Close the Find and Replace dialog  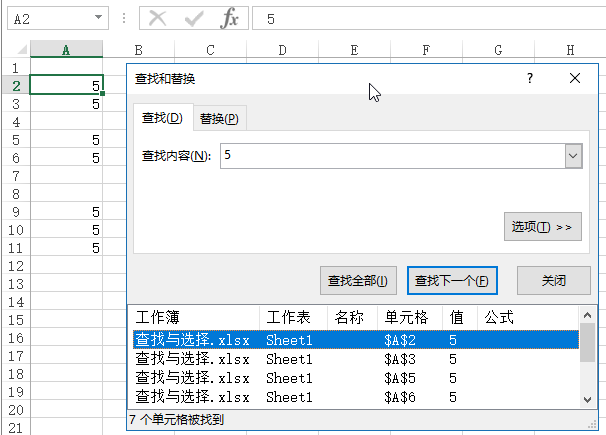pos(574,78)
